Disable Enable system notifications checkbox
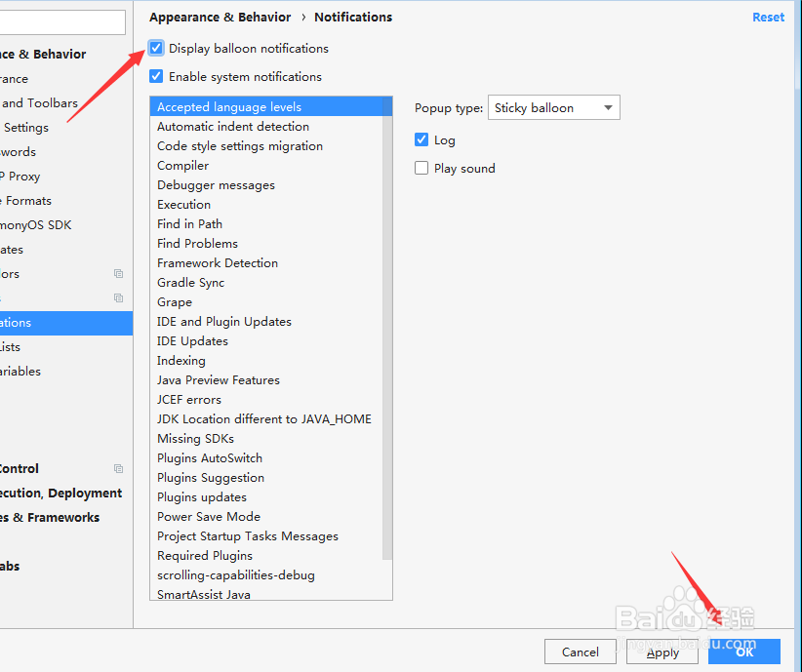 tap(156, 77)
